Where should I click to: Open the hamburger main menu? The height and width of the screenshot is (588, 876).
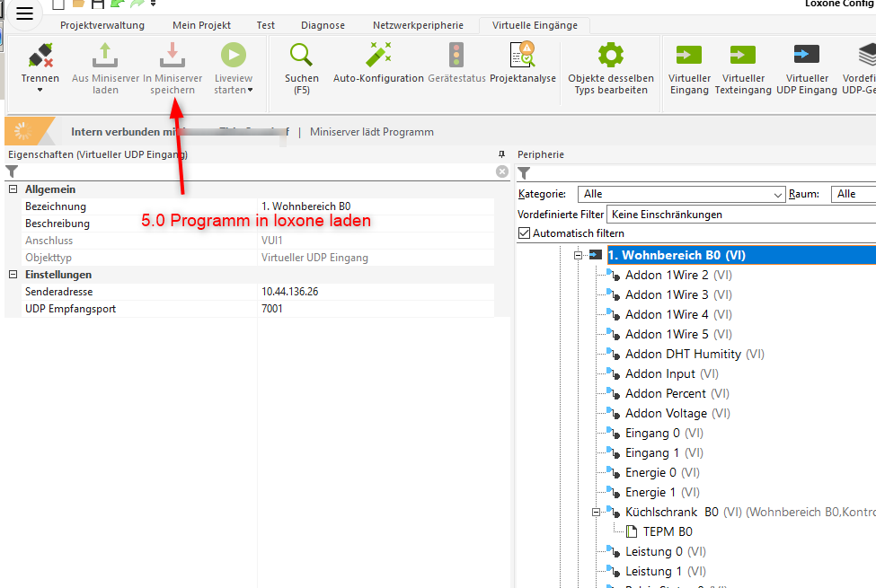pos(24,13)
